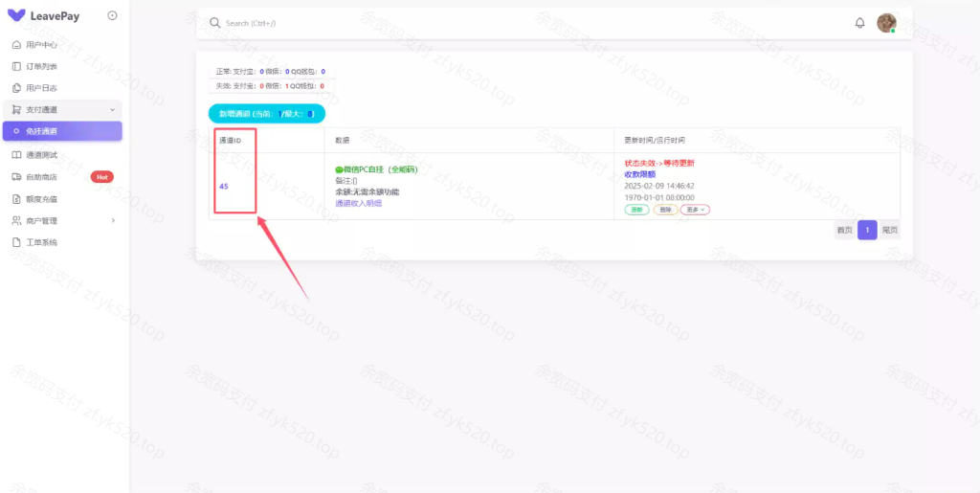
Task: Click the green 更新 button
Action: click(636, 210)
